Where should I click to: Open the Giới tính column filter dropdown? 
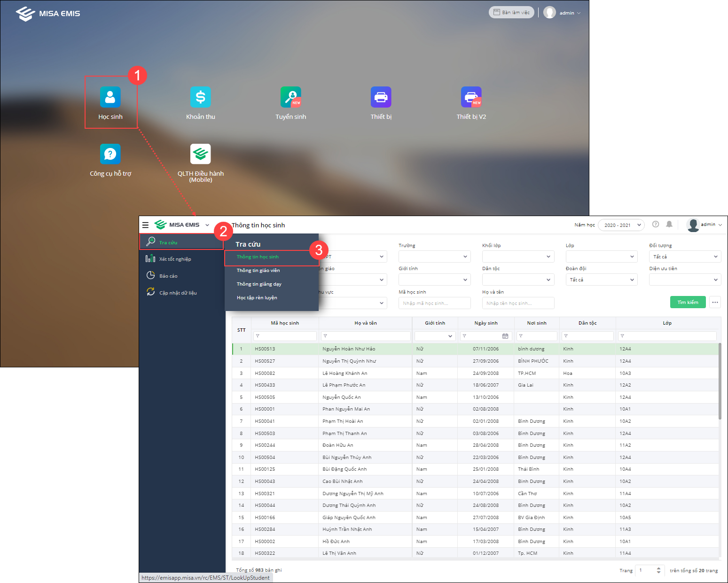click(x=435, y=336)
